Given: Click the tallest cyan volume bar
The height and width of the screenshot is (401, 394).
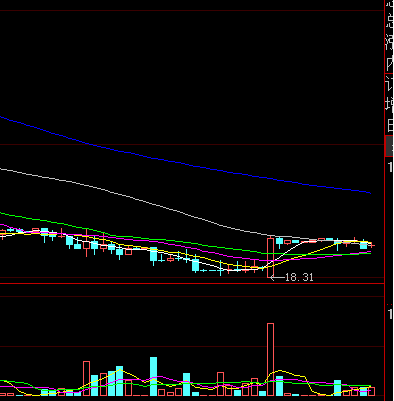Looking at the screenshot, I should (153, 376).
